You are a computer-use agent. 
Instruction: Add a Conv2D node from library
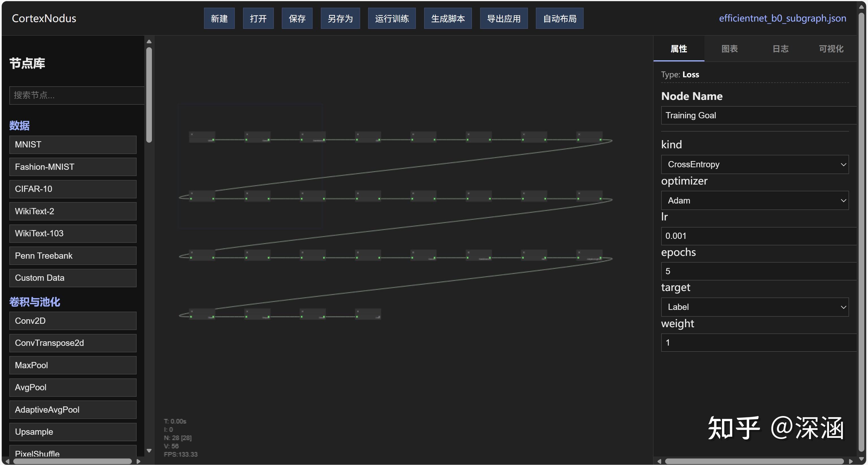pos(73,321)
